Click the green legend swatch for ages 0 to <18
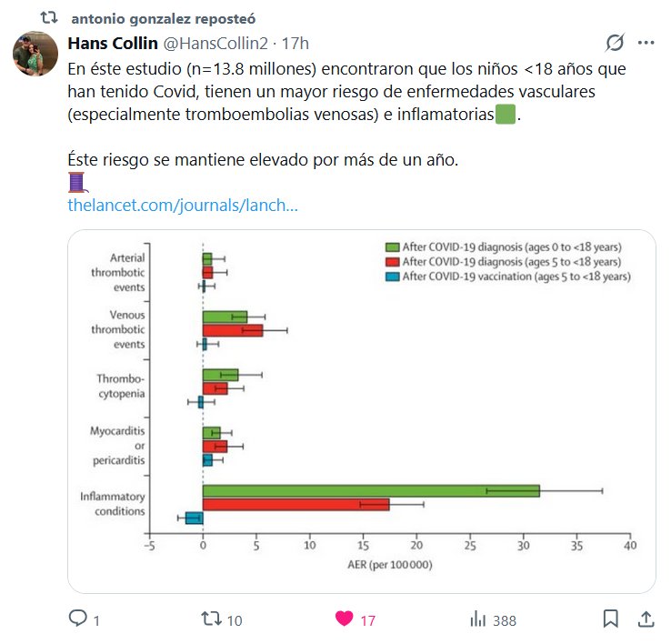Image resolution: width=671 pixels, height=644 pixels. (x=392, y=247)
